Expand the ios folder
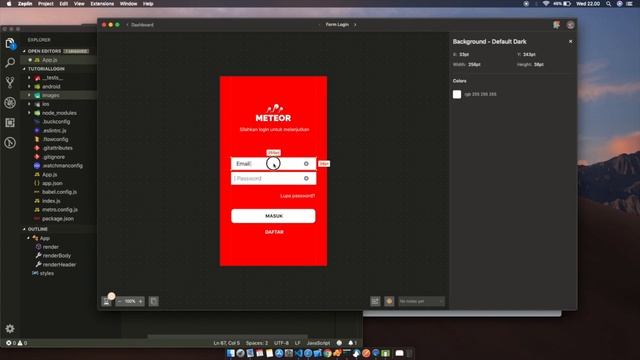The height and width of the screenshot is (360, 640). pyautogui.click(x=29, y=104)
